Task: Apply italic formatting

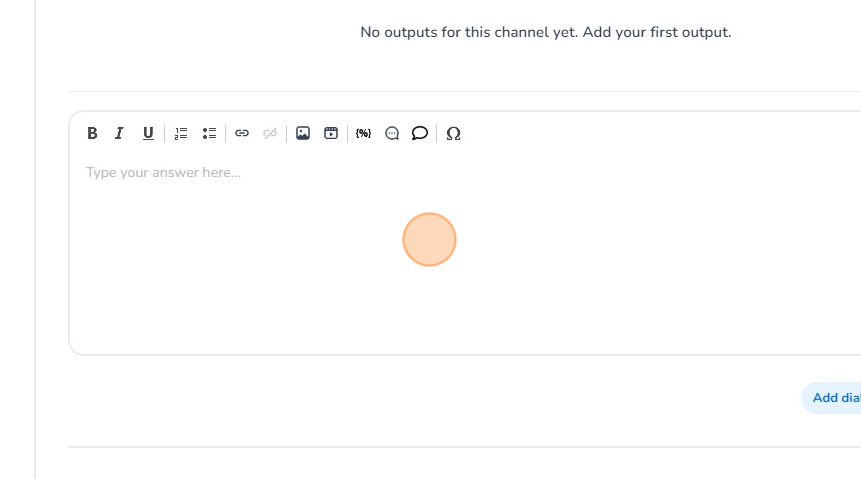Action: click(119, 133)
